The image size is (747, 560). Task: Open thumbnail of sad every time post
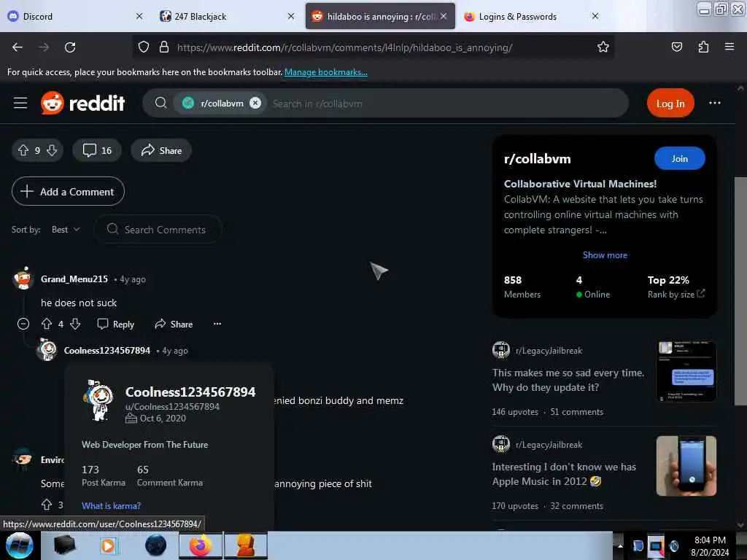pos(686,371)
